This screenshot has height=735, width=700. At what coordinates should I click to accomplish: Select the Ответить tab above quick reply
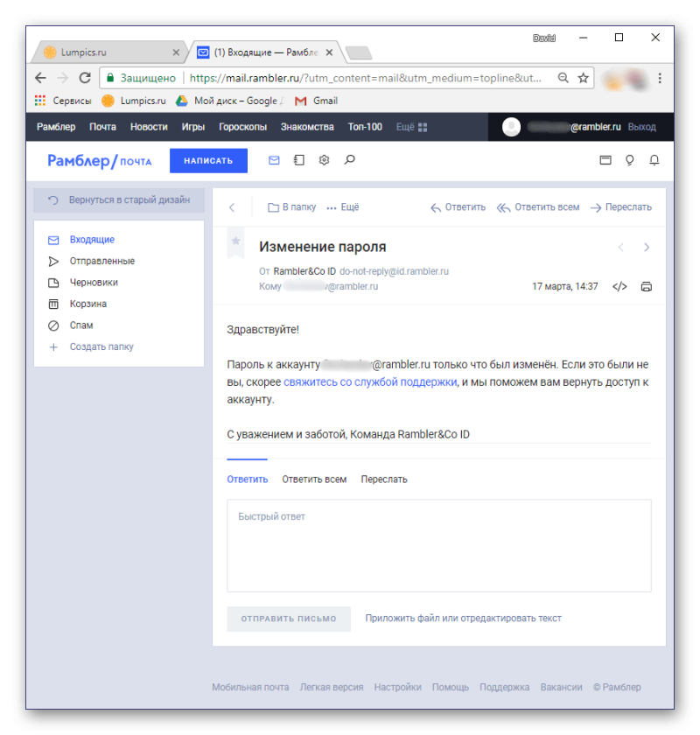coord(247,479)
